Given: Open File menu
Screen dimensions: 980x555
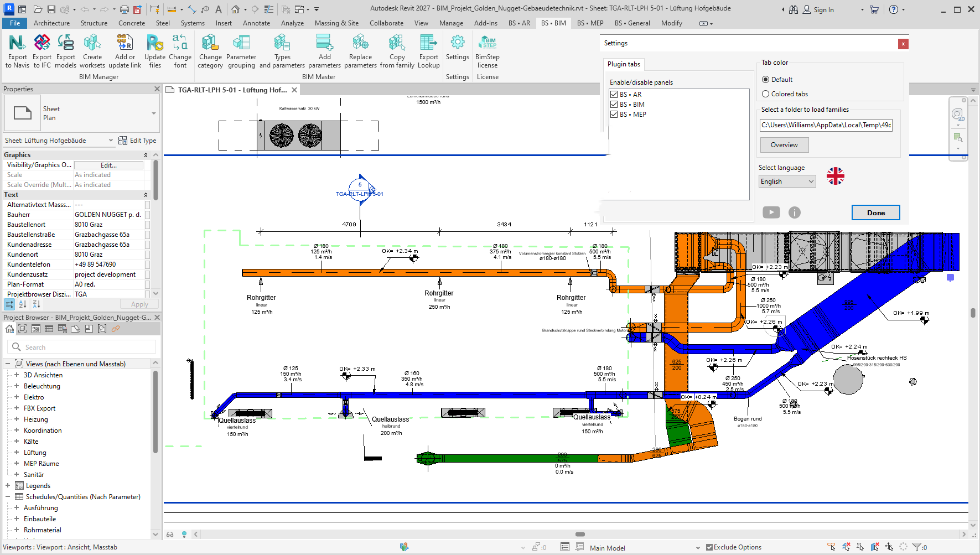Looking at the screenshot, I should (15, 23).
